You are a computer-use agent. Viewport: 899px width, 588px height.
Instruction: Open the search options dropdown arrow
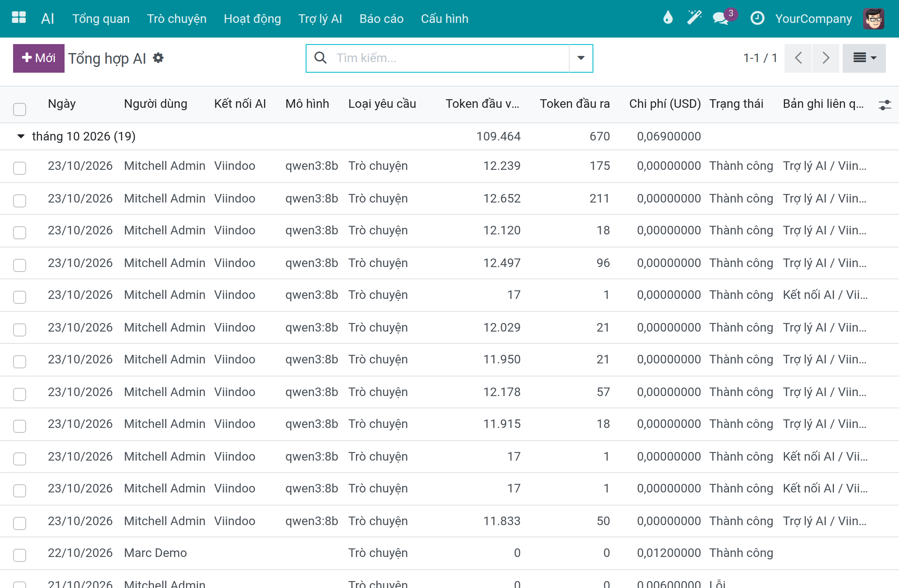(581, 58)
